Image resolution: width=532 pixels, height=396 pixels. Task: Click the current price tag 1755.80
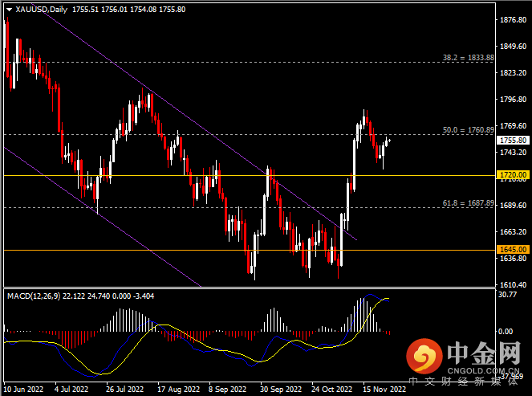510,140
